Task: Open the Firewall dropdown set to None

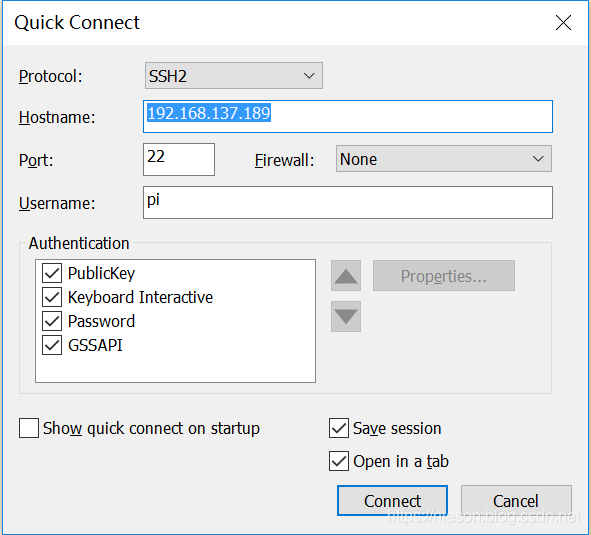Action: [444, 159]
